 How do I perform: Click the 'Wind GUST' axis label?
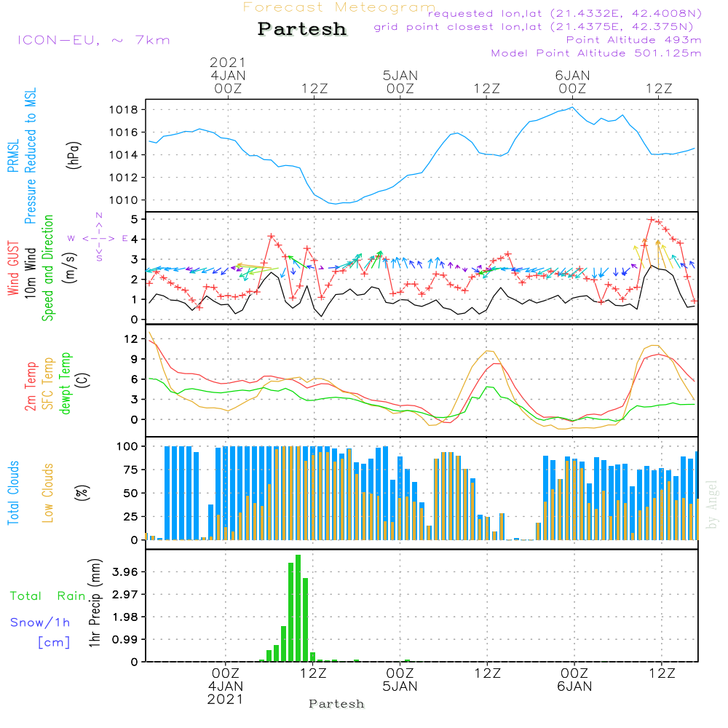(x=13, y=268)
